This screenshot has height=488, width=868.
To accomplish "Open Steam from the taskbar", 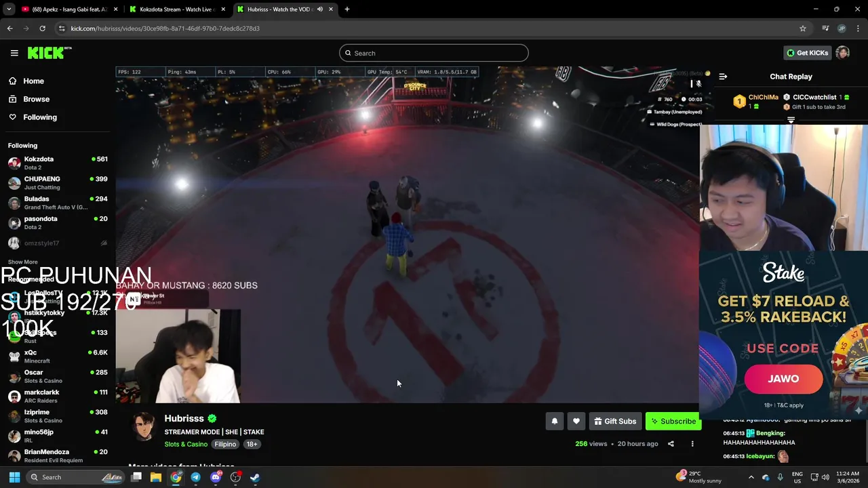I will tap(255, 477).
